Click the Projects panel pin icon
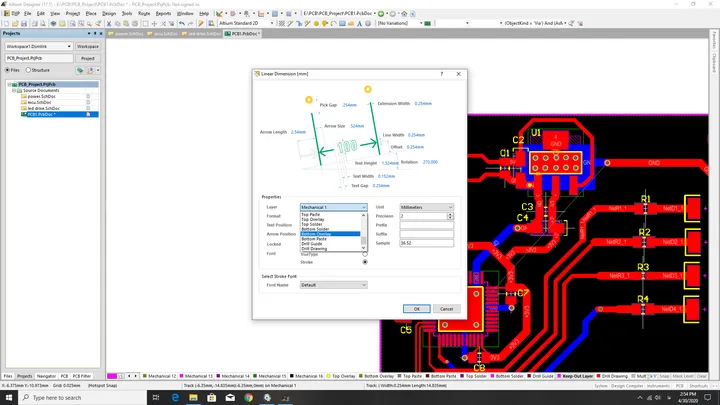This screenshot has height=405, width=720. pos(95,34)
